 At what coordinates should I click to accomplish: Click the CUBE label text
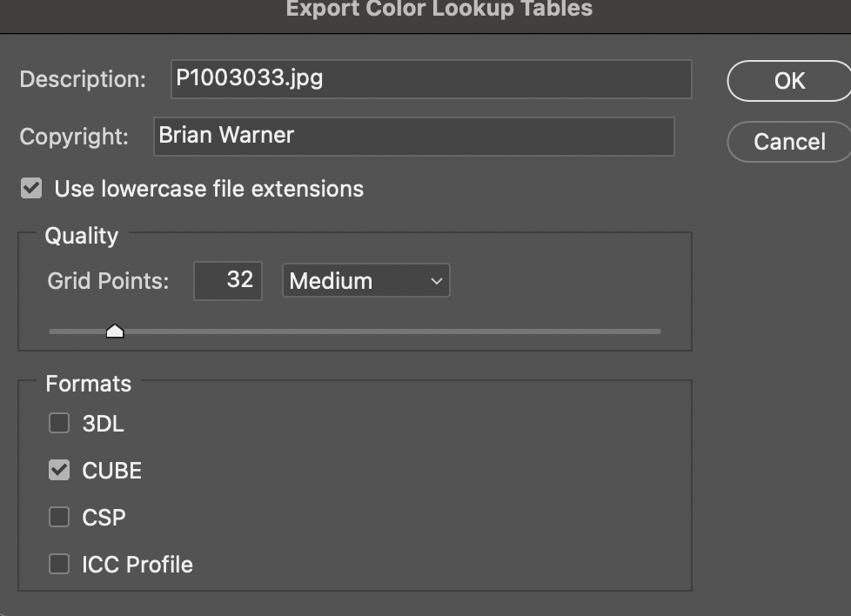coord(111,471)
